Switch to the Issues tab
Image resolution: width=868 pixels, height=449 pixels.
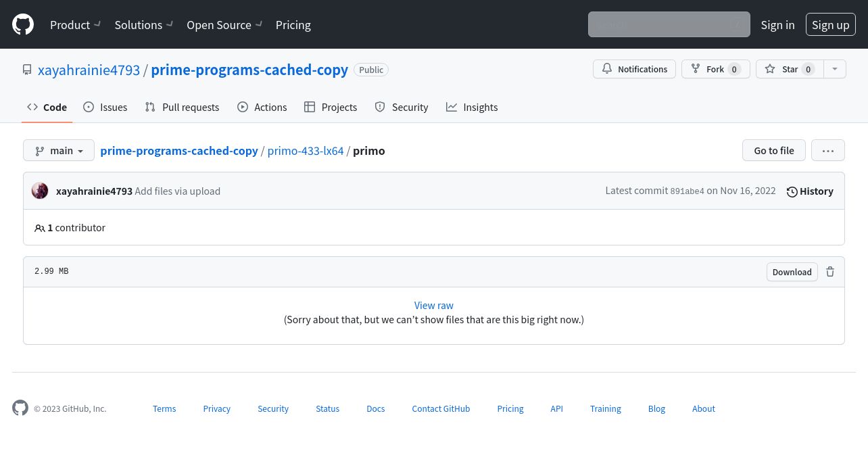click(x=105, y=107)
